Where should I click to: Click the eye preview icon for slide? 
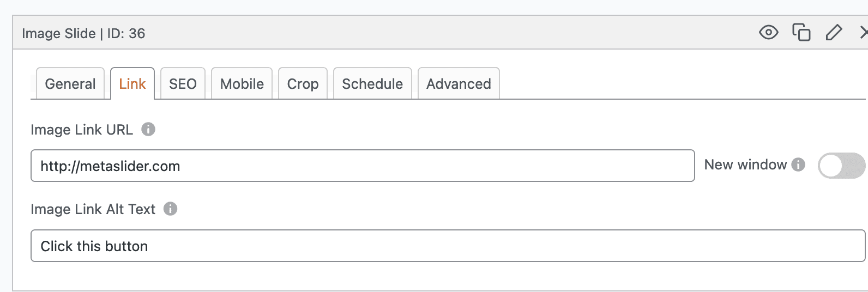point(768,33)
